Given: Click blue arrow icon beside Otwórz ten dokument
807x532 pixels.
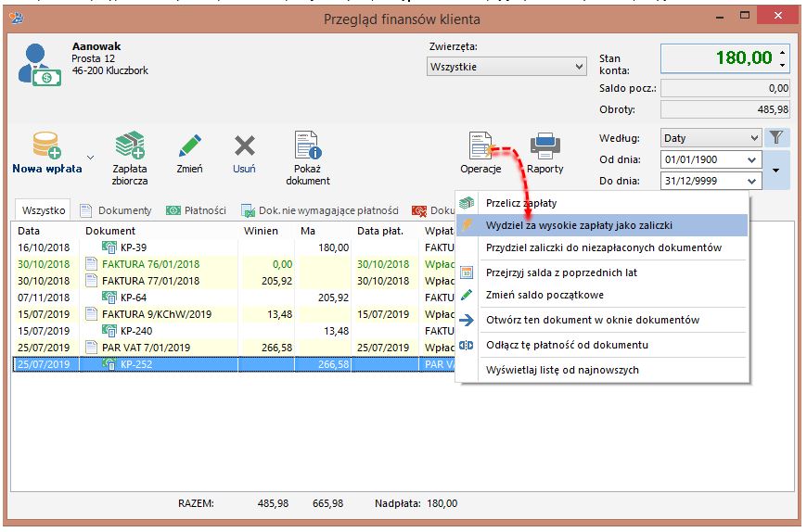Looking at the screenshot, I should [467, 320].
